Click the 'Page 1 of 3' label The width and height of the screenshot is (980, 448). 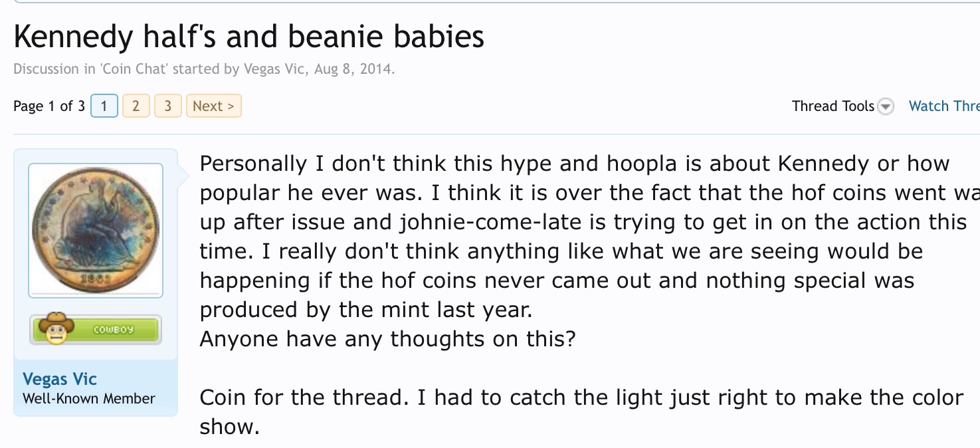[x=49, y=106]
